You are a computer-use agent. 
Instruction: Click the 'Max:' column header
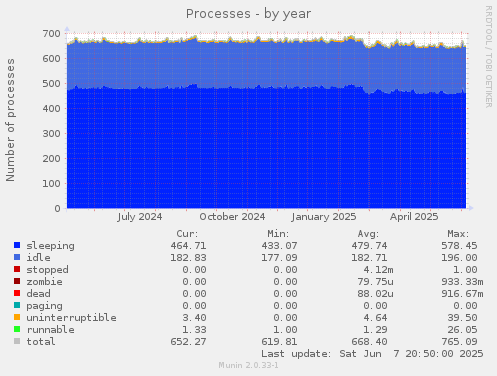[x=458, y=234]
